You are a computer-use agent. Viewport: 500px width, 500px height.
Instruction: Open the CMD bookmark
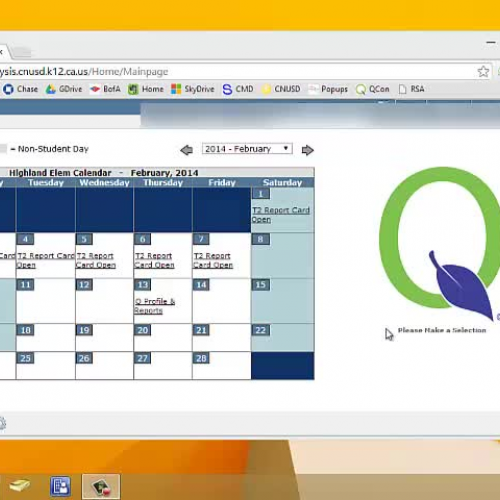point(238,89)
